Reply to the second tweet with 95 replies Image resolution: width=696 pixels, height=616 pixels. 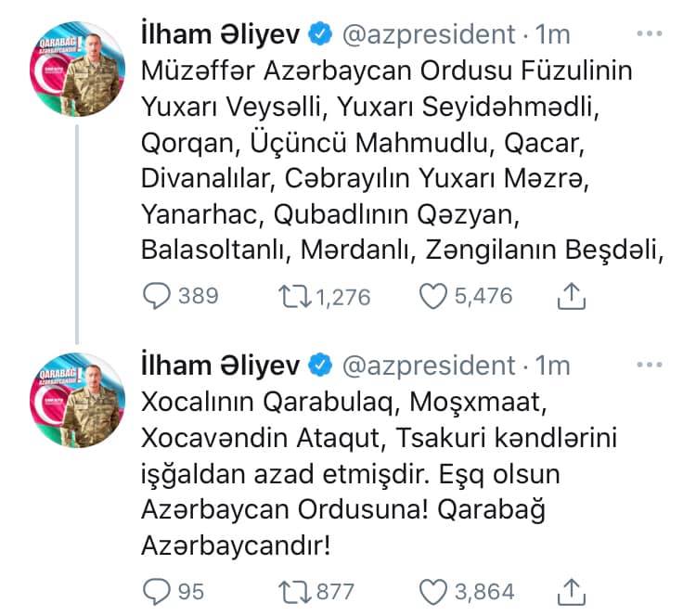[x=158, y=589]
